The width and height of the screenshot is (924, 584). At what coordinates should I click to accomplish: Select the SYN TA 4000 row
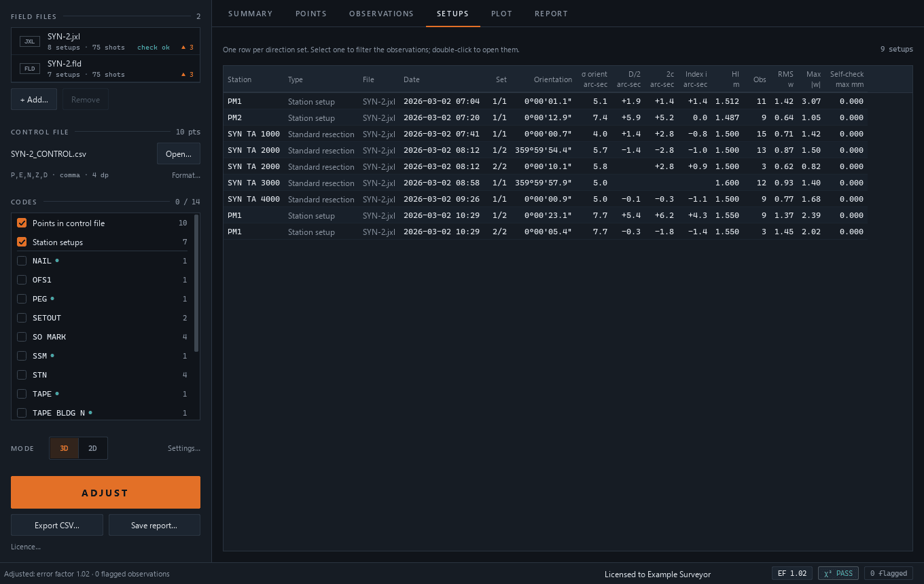pyautogui.click(x=545, y=199)
